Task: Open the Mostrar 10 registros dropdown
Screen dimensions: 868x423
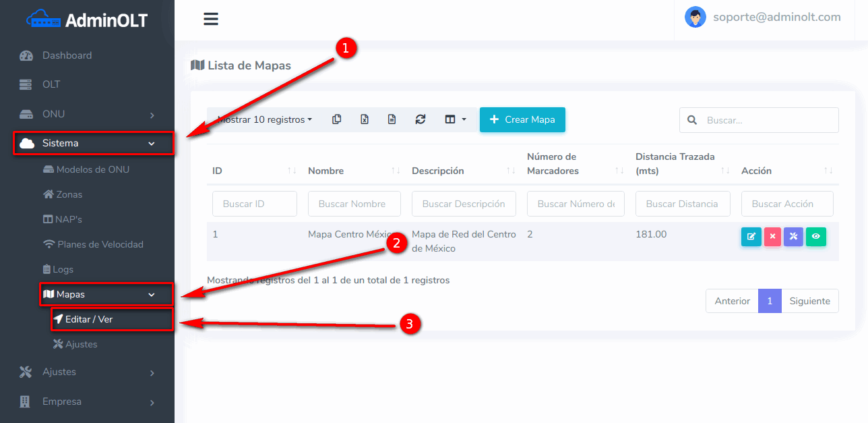Action: coord(265,119)
